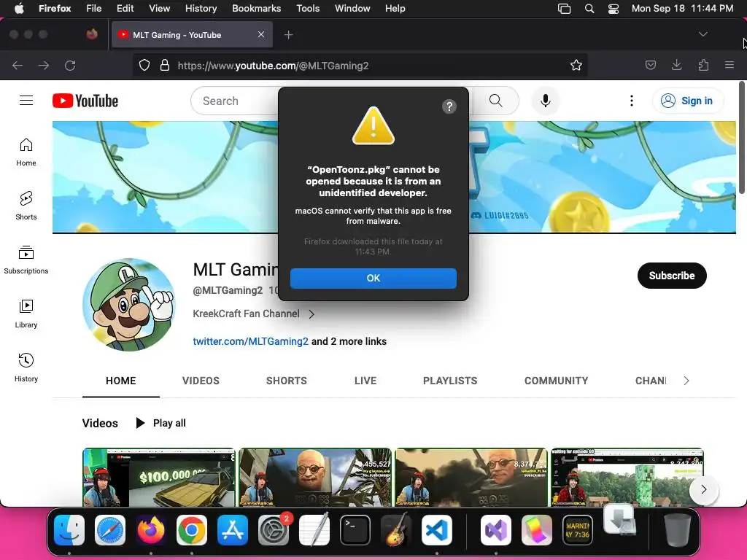Open the Tools menu in menu bar
The height and width of the screenshot is (560, 747).
coord(308,9)
